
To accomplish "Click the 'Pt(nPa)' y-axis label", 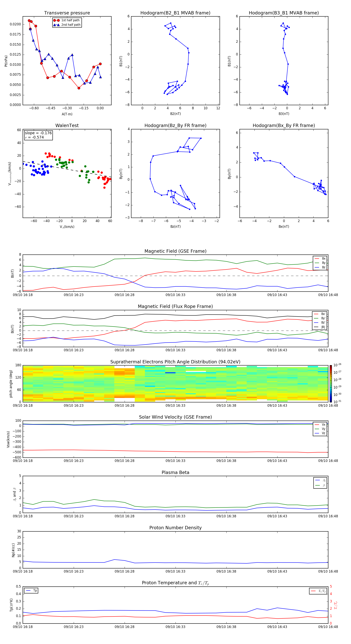I will 6,61.
